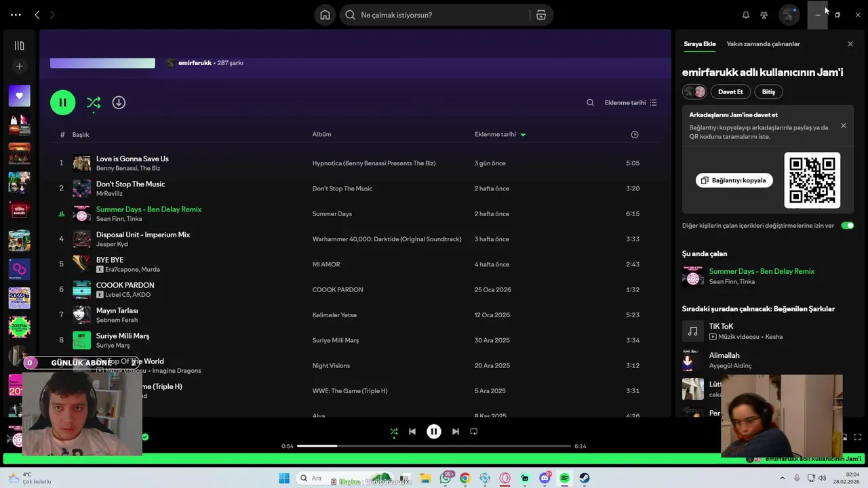Toggle allowing others to change playback
The image size is (868, 488).
pos(848,226)
